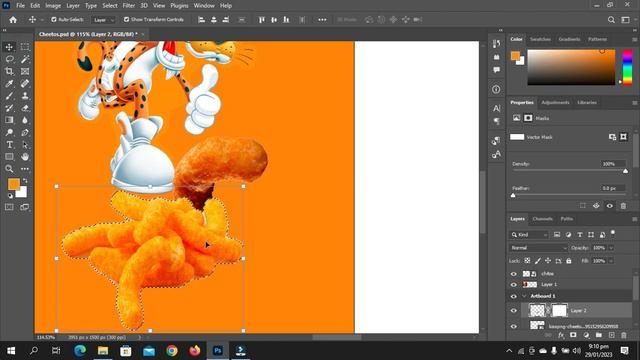Hide Artboard 1 with its eye icon
640x360 pixels.
click(x=513, y=296)
